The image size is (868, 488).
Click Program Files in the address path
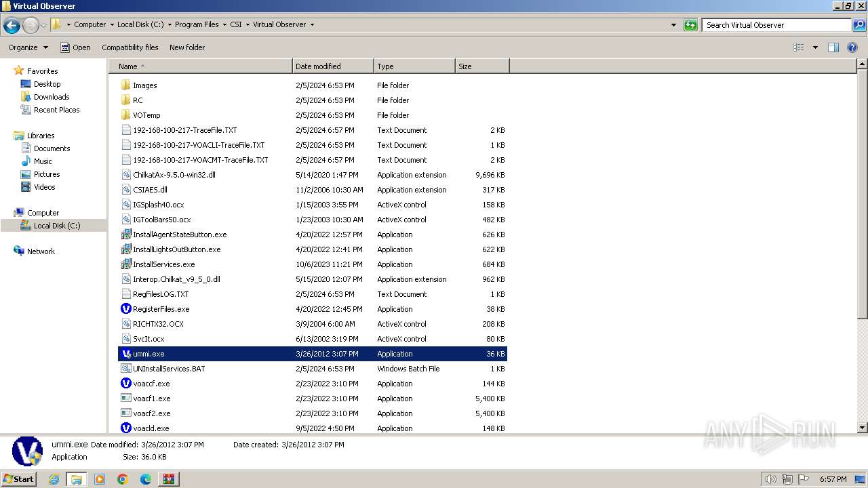pos(197,25)
